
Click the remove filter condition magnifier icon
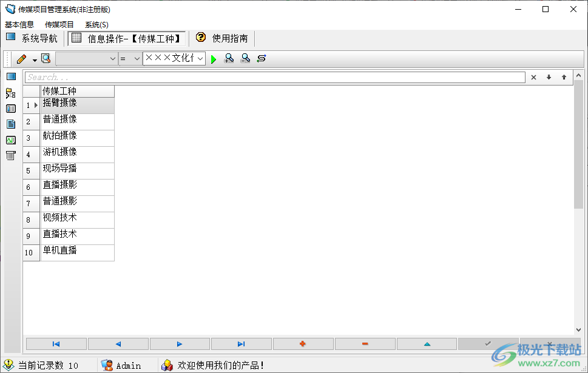click(245, 59)
